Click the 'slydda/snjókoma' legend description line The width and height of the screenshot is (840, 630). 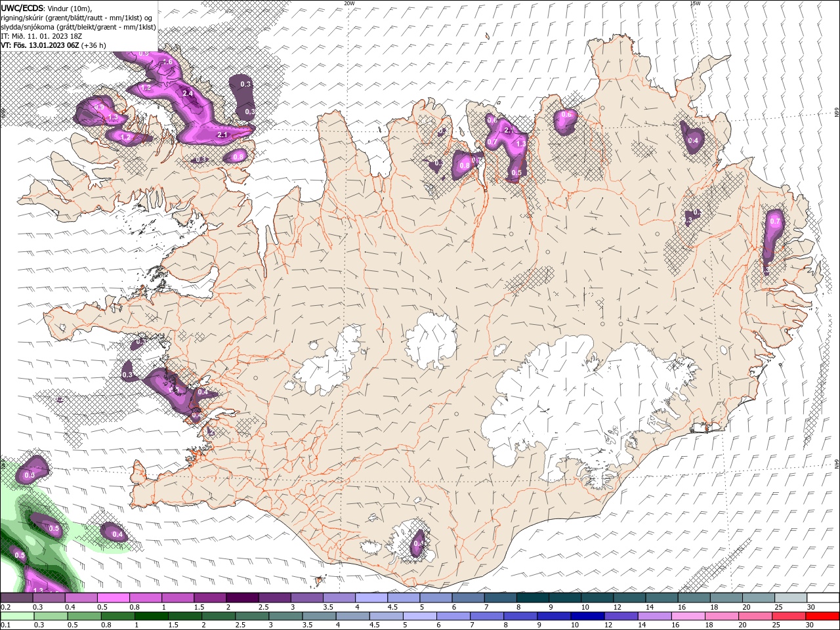coord(78,27)
